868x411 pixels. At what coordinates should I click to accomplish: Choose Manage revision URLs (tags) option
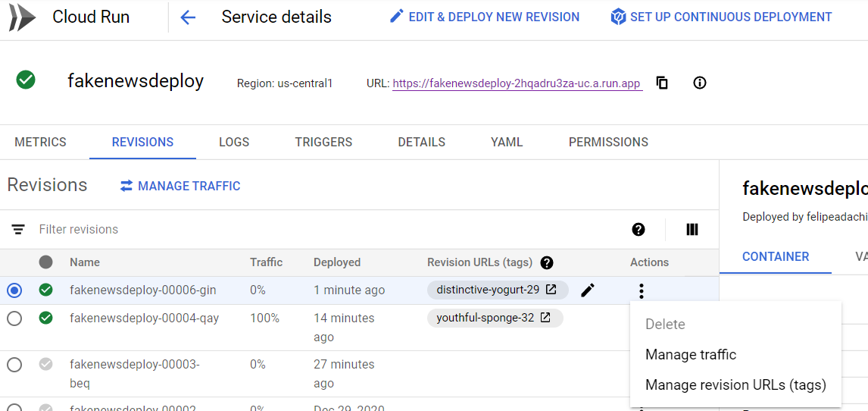coord(735,384)
